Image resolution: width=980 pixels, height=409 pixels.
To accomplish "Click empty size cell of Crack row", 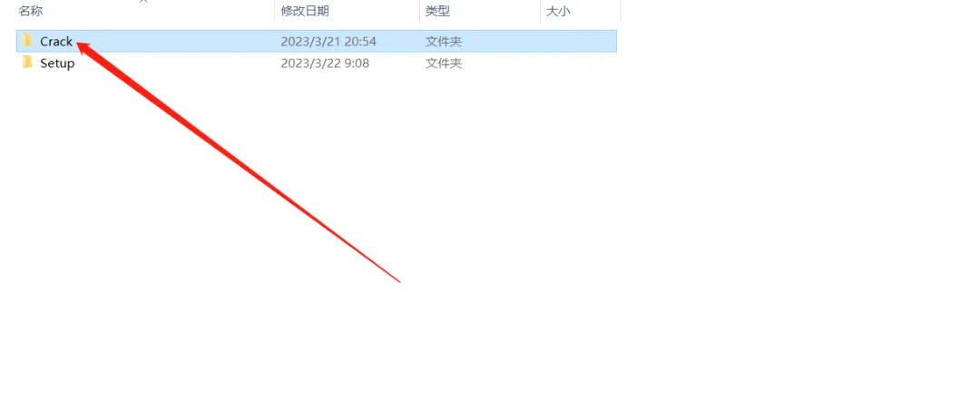I will click(x=579, y=42).
